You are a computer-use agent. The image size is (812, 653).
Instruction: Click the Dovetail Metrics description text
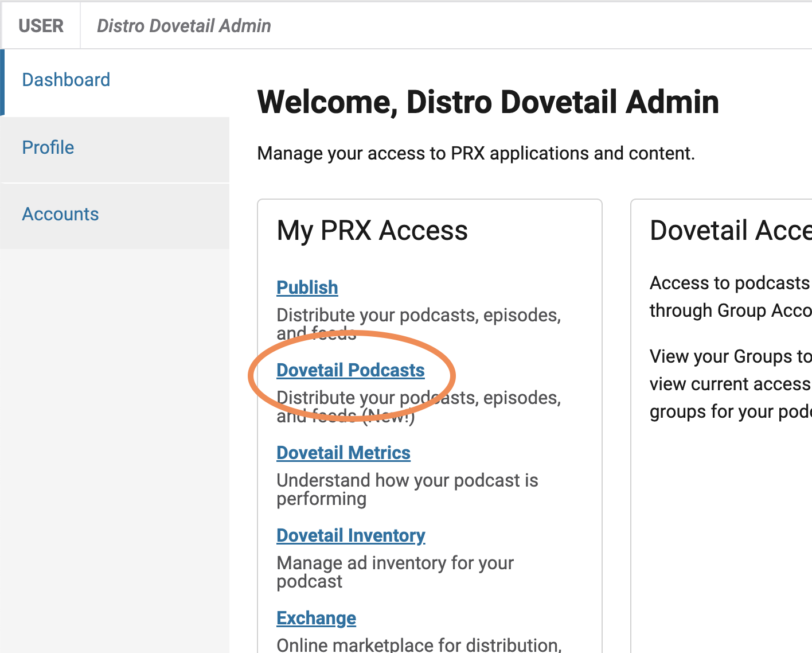coord(407,489)
